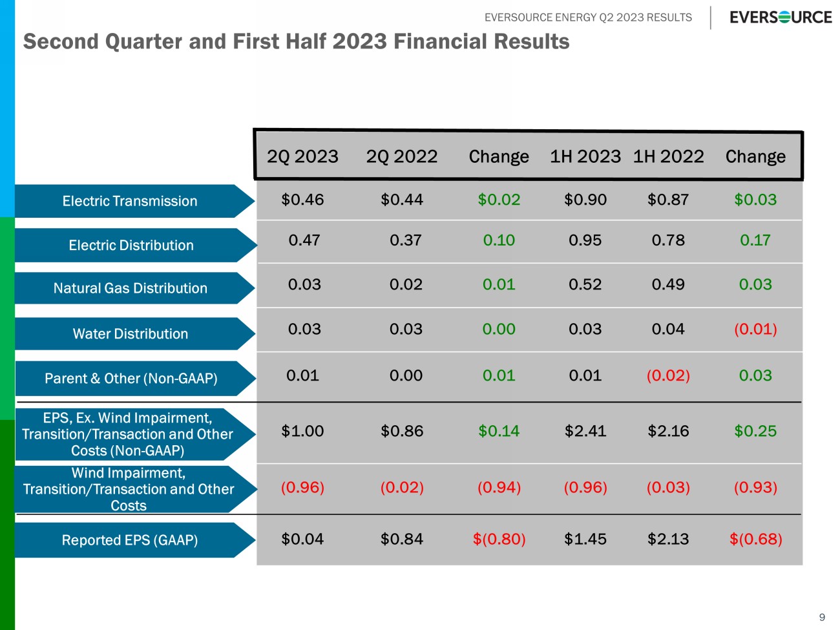840x630 pixels.
Task: Select Non-GAAP EPS 2Q 2023 value '$1.00'
Action: (x=302, y=431)
